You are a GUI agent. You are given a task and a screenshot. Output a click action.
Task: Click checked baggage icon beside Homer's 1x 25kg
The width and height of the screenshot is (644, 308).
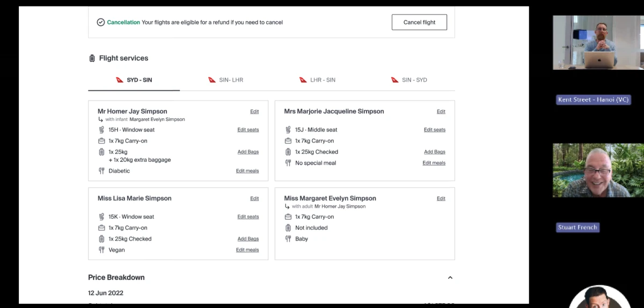101,152
